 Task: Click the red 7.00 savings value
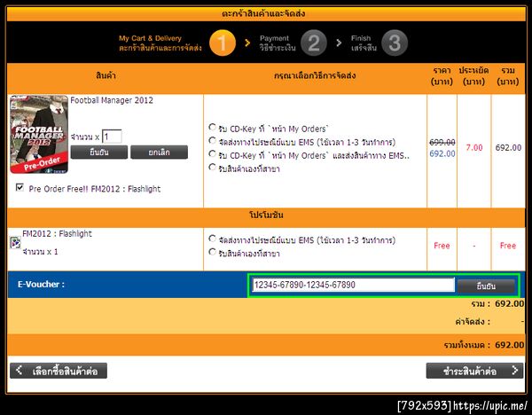pos(474,147)
